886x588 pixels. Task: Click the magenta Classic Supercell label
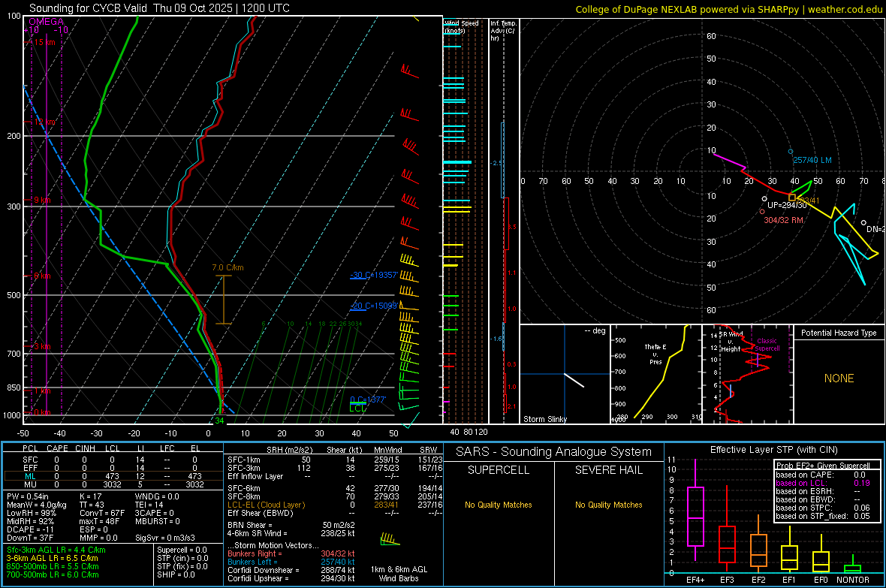tap(767, 345)
